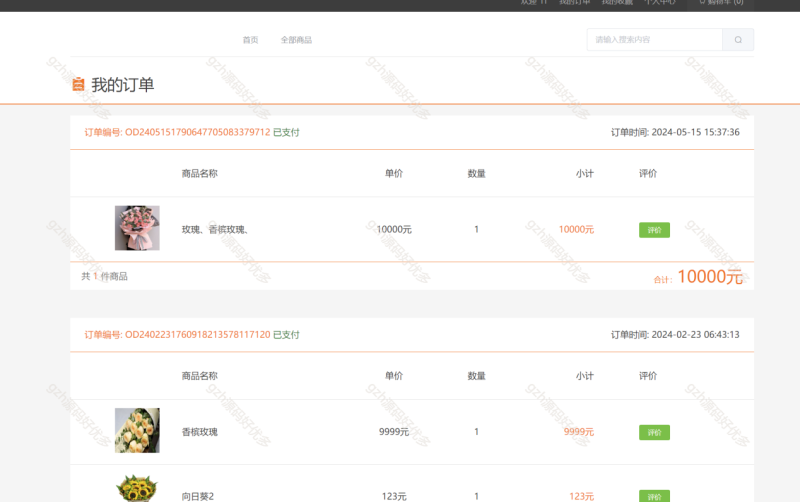The width and height of the screenshot is (800, 502).
Task: Click 已支付 status of first order
Action: coord(286,132)
